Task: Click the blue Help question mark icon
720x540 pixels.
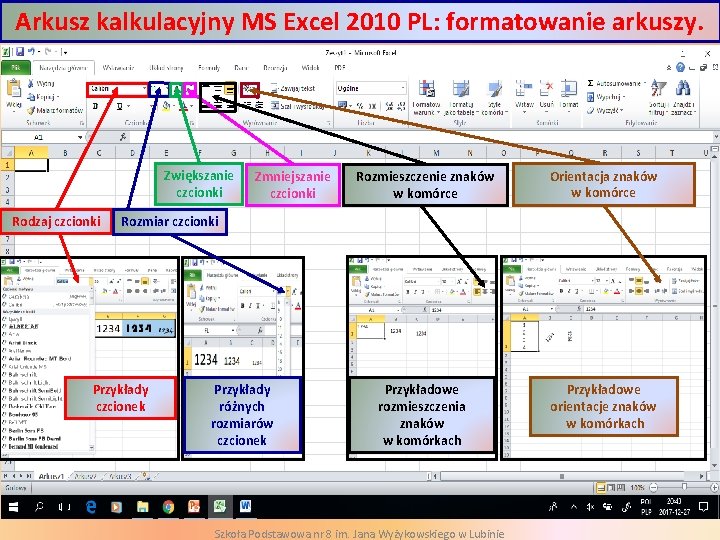Action: pos(680,68)
